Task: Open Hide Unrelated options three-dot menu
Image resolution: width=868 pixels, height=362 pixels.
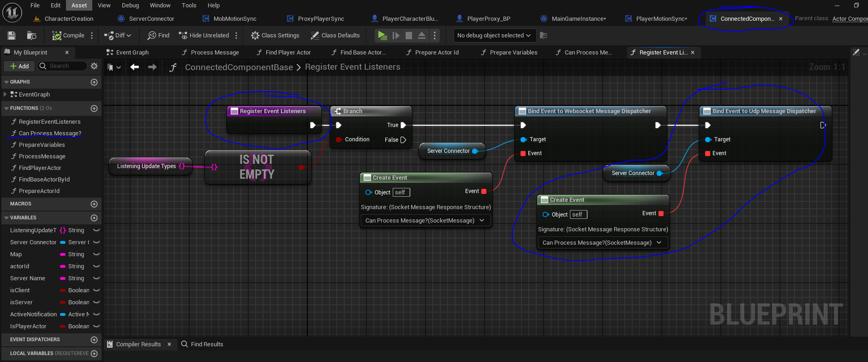Action: point(236,36)
